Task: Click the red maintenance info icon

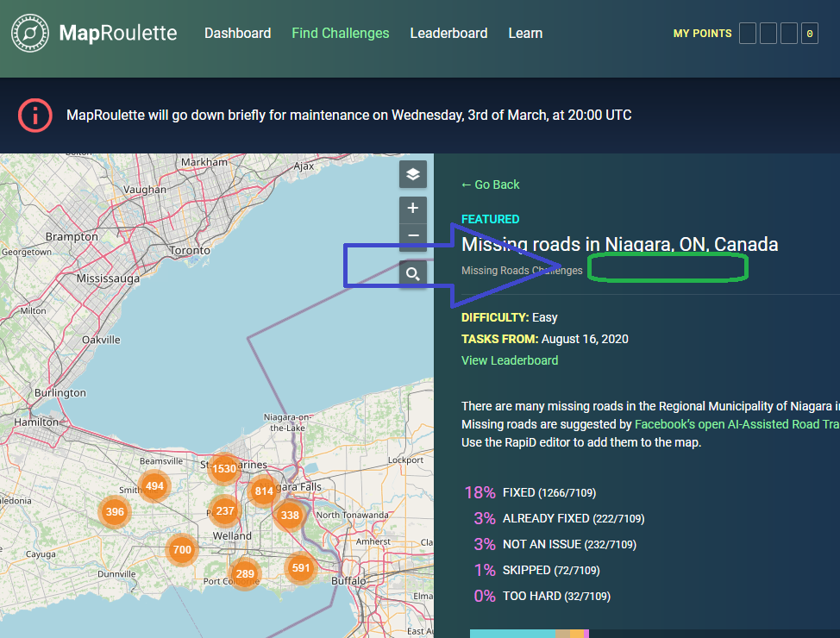Action: click(x=34, y=116)
